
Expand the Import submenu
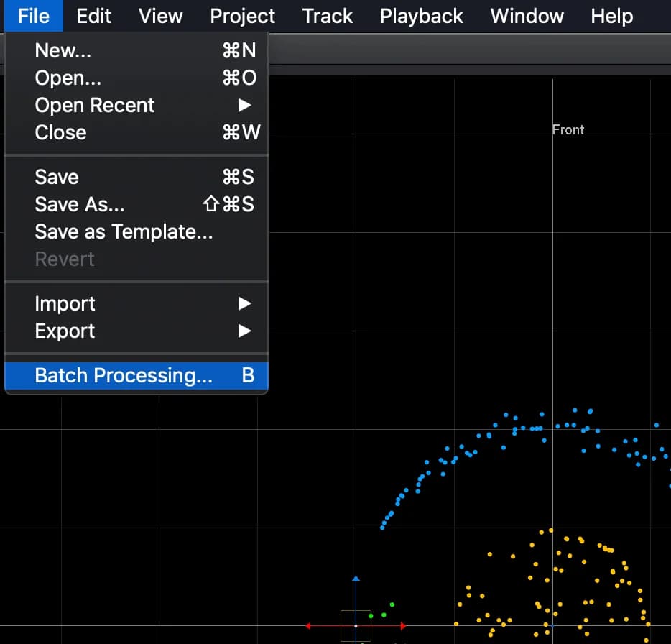(65, 303)
